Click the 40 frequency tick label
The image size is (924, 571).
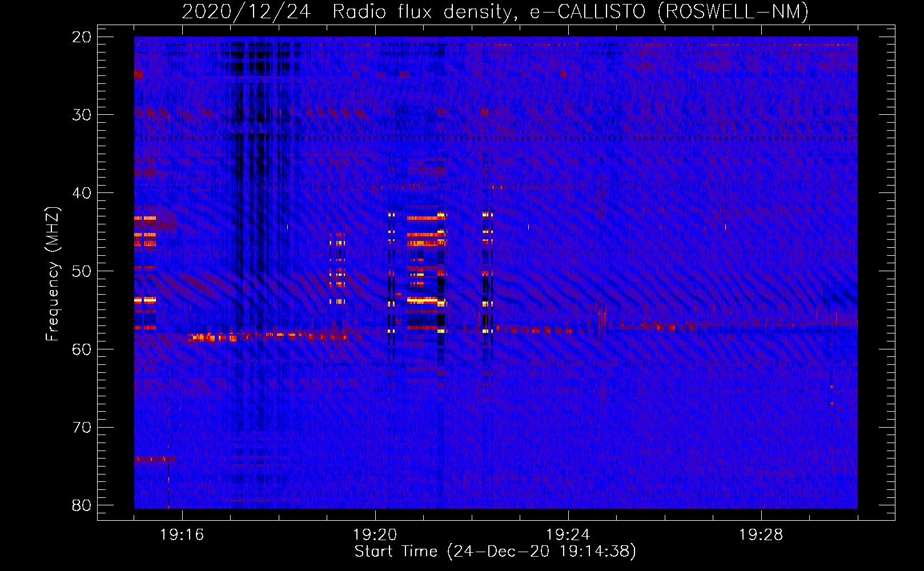(82, 193)
